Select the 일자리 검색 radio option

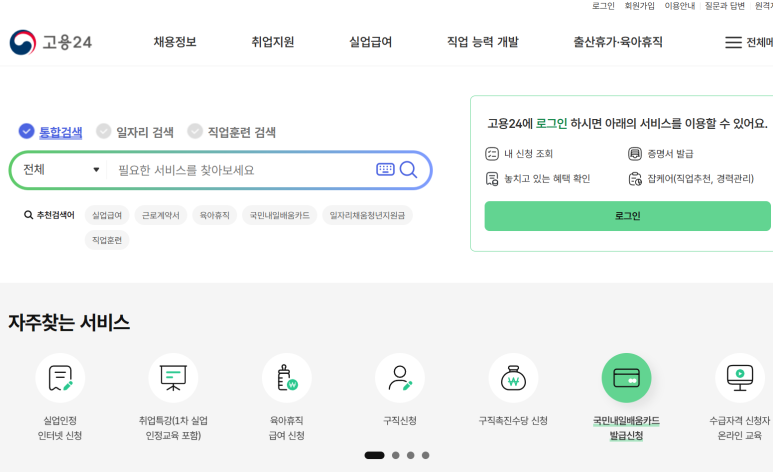click(104, 131)
